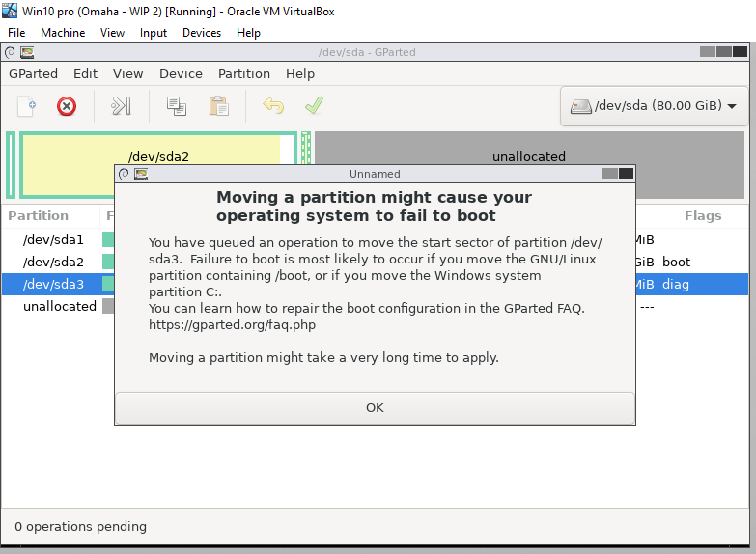Click the New partition toolbar icon
This screenshot has width=756, height=554.
point(26,106)
